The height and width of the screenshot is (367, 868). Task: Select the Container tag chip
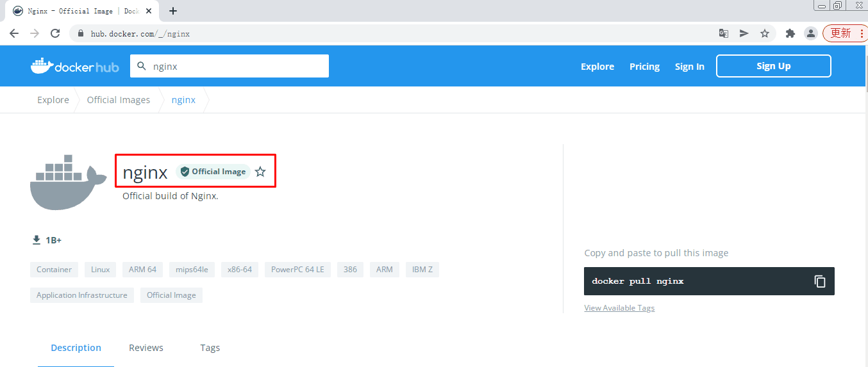click(x=54, y=270)
